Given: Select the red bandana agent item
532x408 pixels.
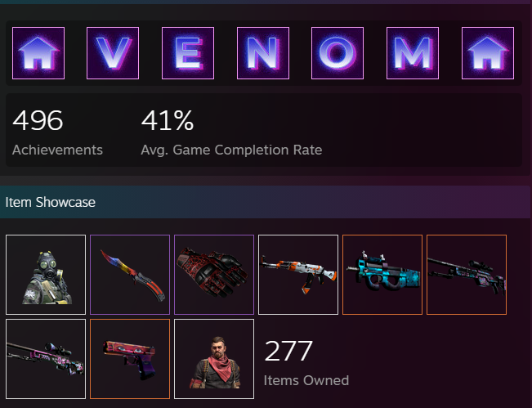Looking at the screenshot, I should 214,359.
